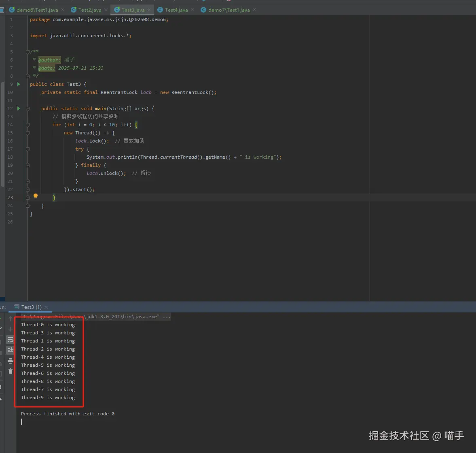Click 'Thread-0 is working' output line
Image resolution: width=476 pixels, height=453 pixels.
pyautogui.click(x=48, y=325)
